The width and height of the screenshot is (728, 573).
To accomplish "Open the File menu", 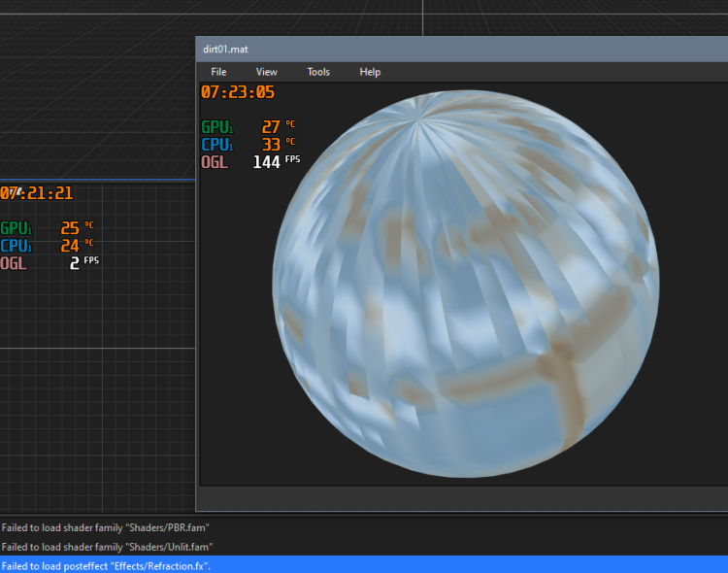I will tap(218, 72).
